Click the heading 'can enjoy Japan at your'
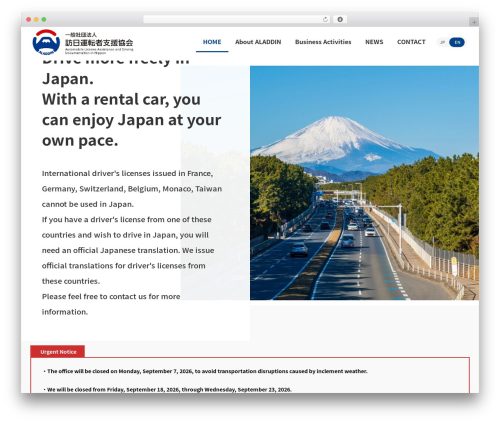Screen dimensions: 500x423 131,120
